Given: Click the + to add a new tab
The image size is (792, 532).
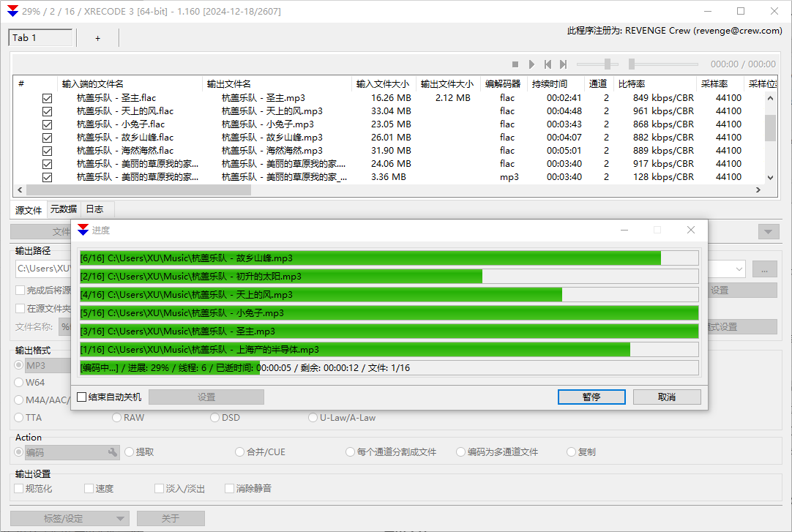Looking at the screenshot, I should (x=97, y=38).
